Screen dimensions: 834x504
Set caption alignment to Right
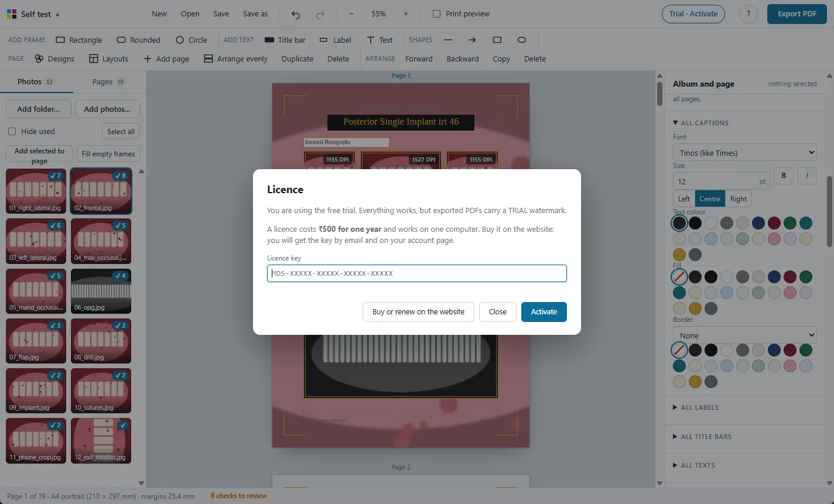[738, 199]
